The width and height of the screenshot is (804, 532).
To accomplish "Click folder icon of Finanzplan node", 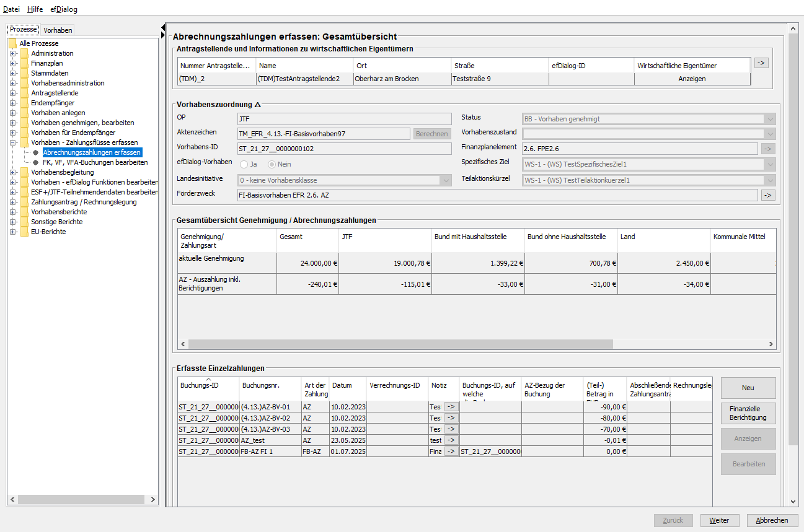I will [x=24, y=63].
